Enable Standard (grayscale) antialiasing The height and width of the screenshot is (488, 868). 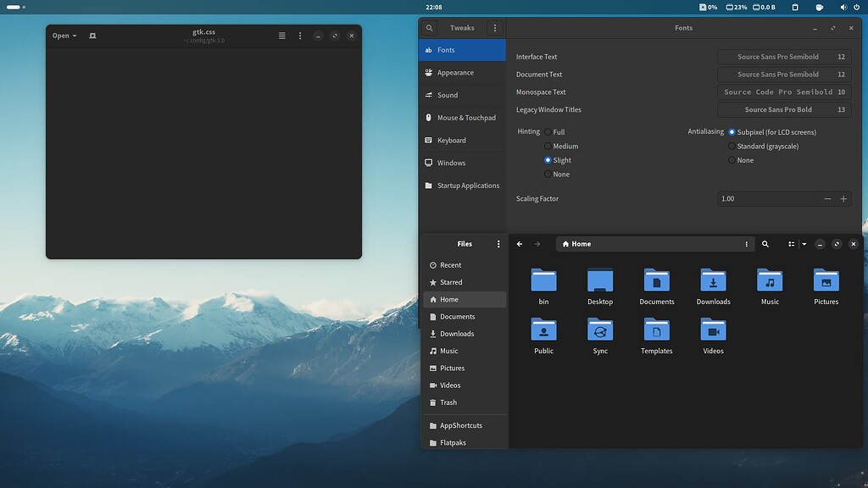(731, 146)
